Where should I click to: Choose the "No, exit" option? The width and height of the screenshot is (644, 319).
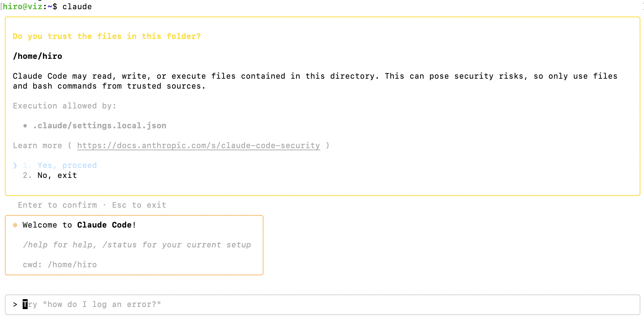tap(57, 175)
